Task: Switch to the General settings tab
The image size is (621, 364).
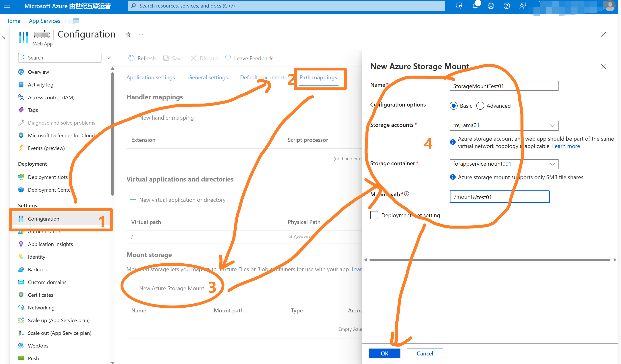Action: pyautogui.click(x=208, y=78)
